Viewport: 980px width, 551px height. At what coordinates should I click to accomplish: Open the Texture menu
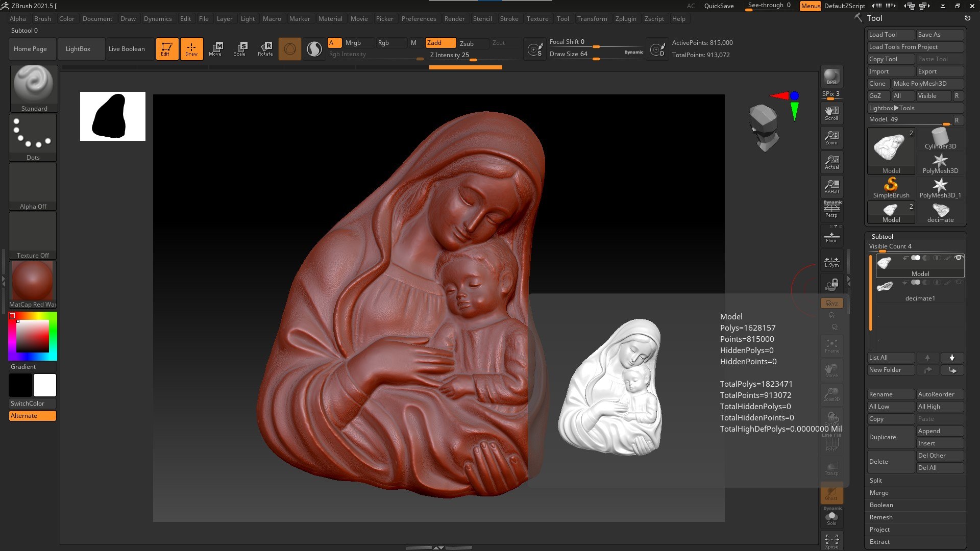pyautogui.click(x=537, y=19)
